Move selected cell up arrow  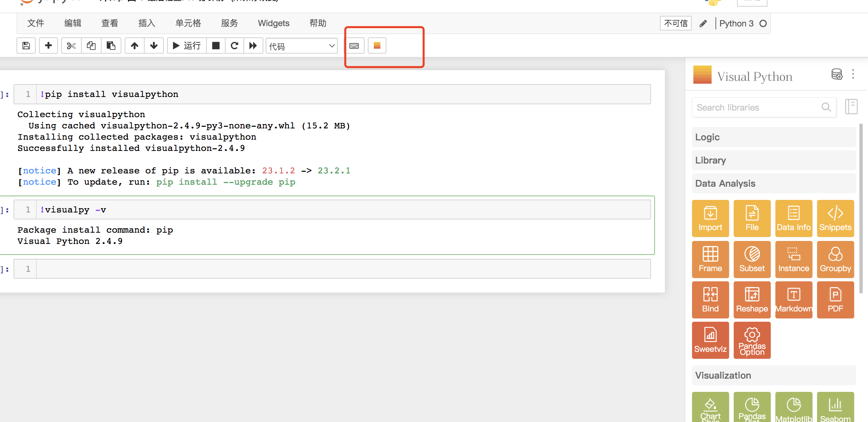(x=134, y=45)
